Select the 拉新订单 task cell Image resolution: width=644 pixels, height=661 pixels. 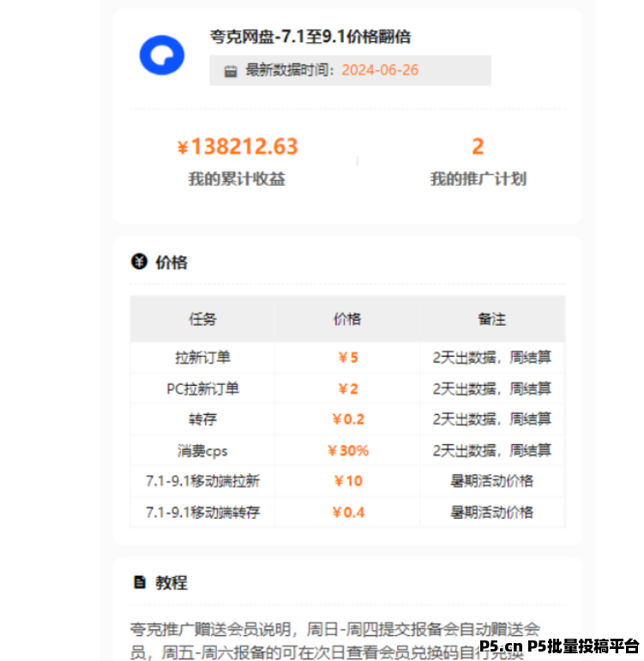coord(202,358)
